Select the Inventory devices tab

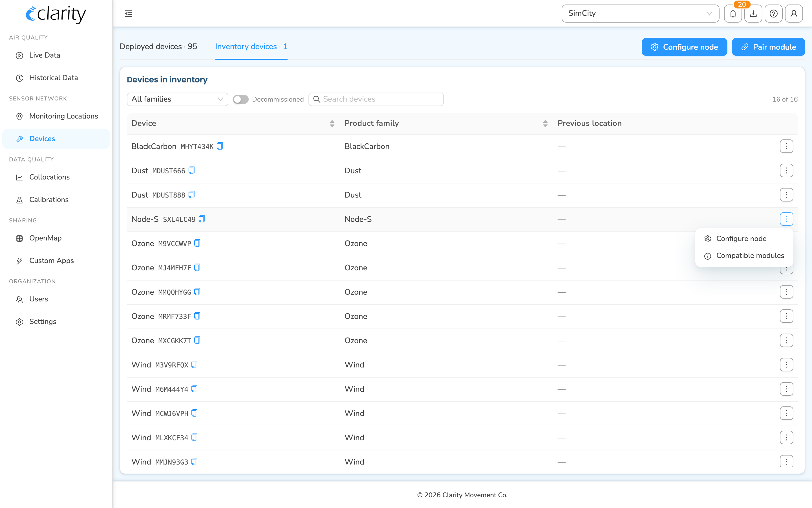tap(251, 46)
